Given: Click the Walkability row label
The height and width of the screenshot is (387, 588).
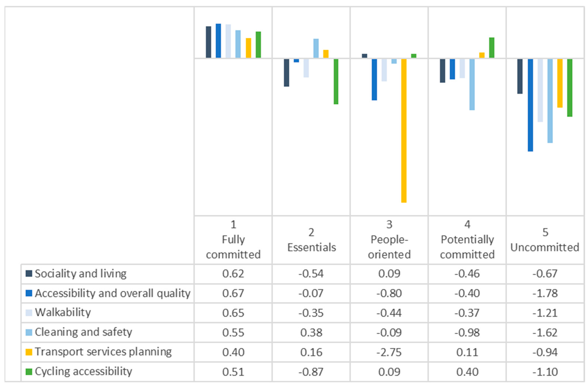Looking at the screenshot, I should tap(63, 313).
